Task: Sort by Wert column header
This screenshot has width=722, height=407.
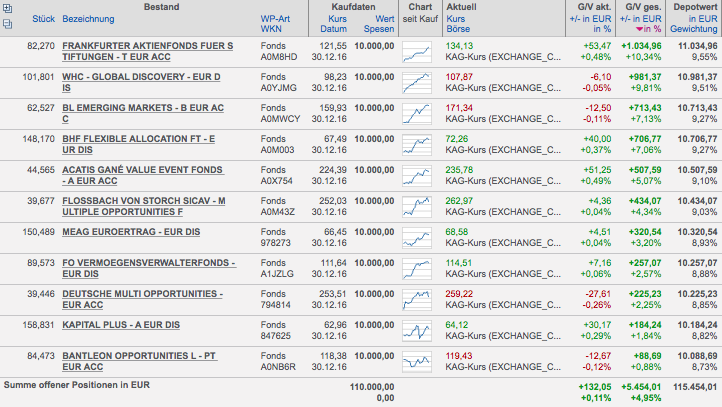Action: click(385, 19)
